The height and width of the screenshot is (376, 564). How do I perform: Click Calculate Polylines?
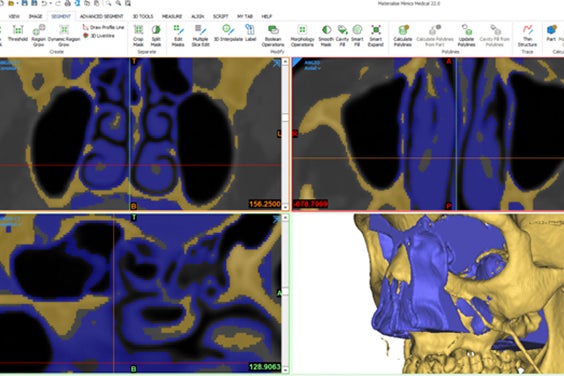point(402,36)
